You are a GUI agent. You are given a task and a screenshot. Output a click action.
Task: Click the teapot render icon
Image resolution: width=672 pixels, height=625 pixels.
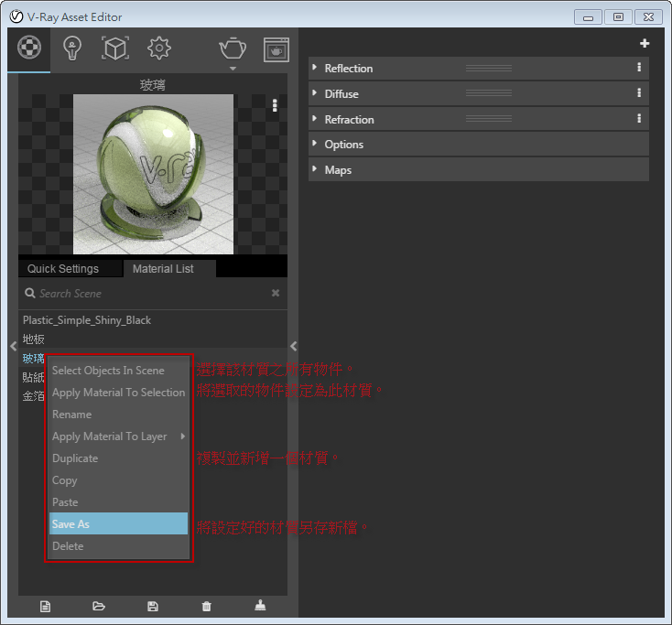(x=232, y=48)
